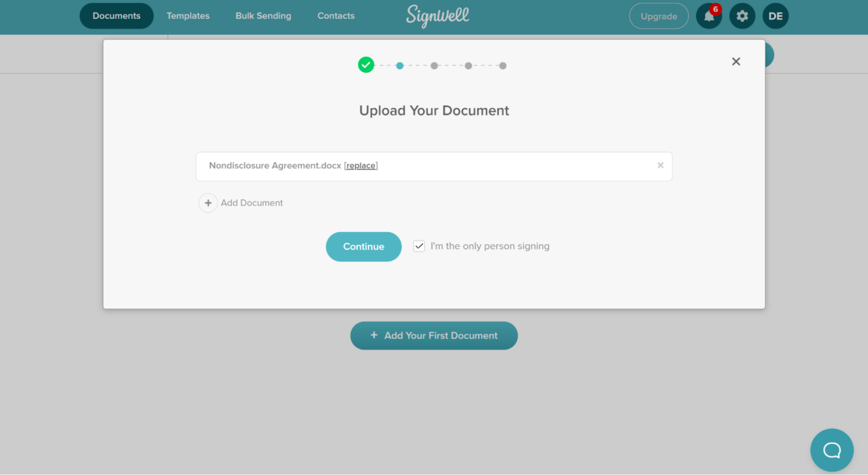The height and width of the screenshot is (475, 868).
Task: Open the notifications bell icon
Action: [x=709, y=16]
